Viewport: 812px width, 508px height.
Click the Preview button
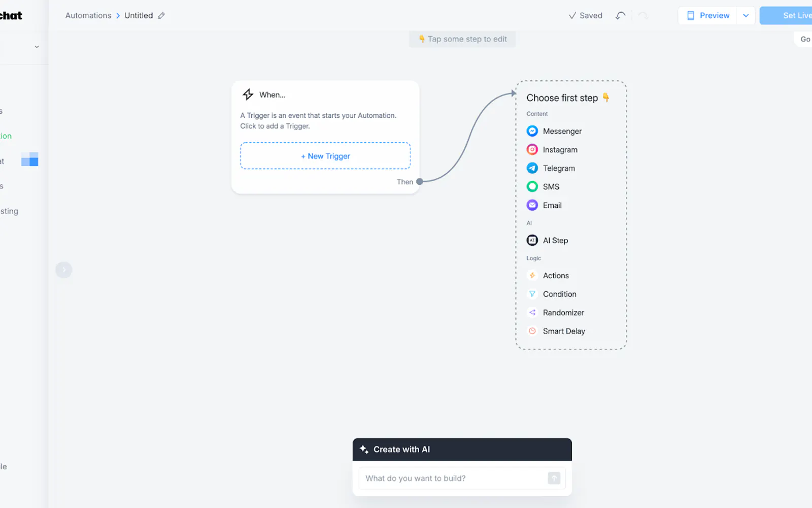tap(707, 16)
